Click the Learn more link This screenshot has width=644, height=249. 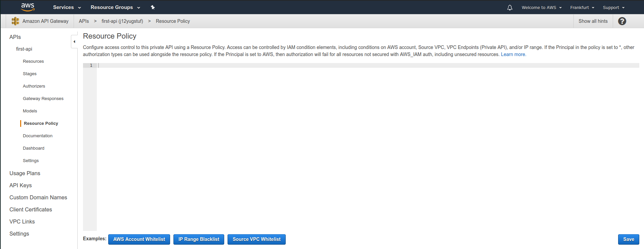(513, 54)
